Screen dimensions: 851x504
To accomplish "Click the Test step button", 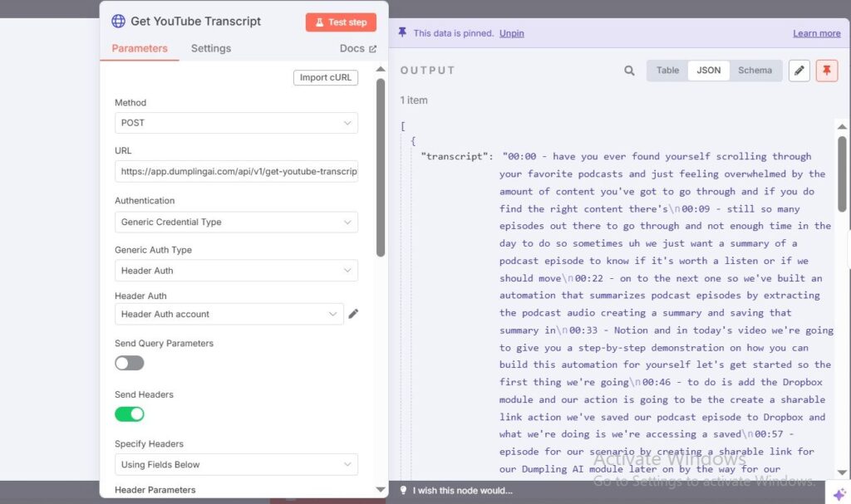I will pyautogui.click(x=341, y=22).
